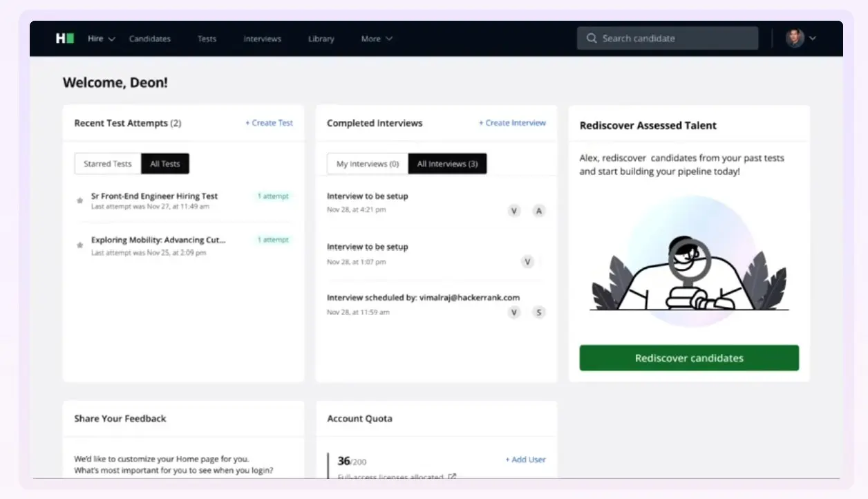Star the Exploring Mobility test

pos(80,245)
